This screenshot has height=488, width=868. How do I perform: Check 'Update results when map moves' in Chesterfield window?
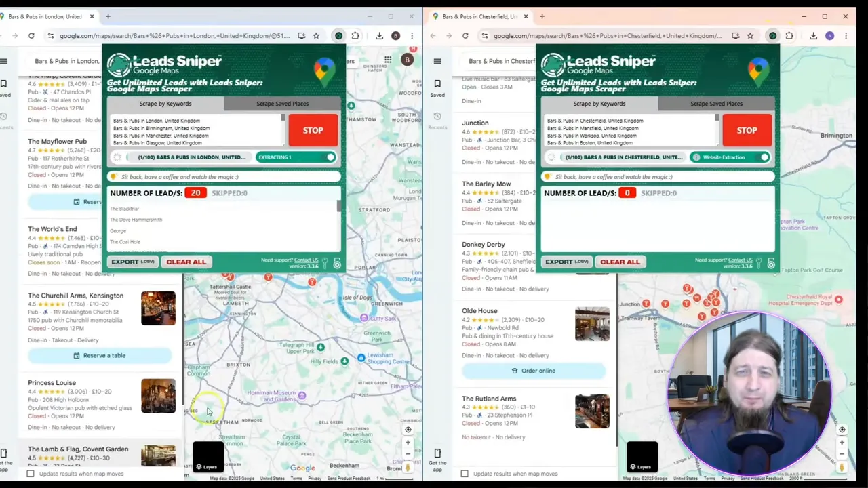pyautogui.click(x=465, y=474)
